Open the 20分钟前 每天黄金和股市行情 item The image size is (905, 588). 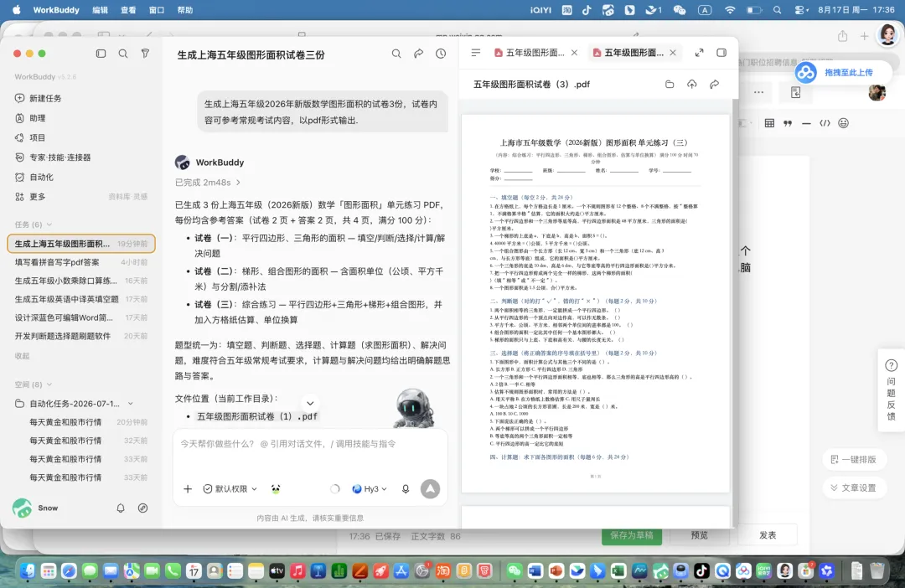(80, 422)
